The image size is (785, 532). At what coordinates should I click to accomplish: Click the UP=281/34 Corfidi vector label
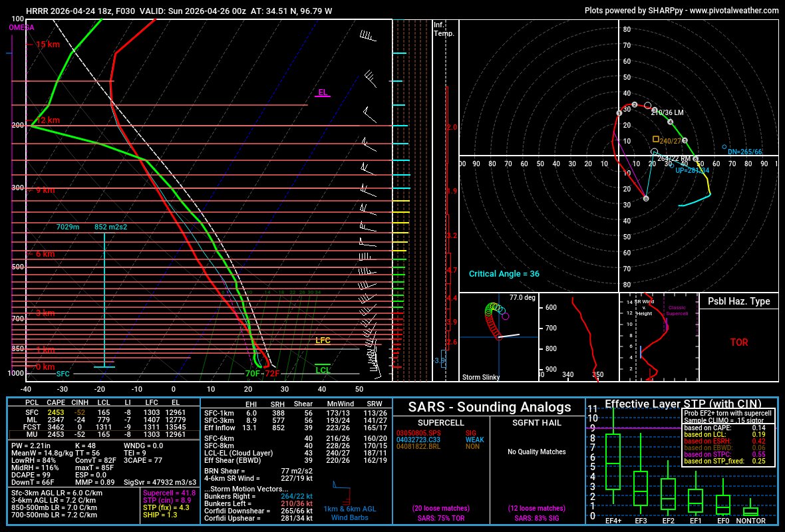click(x=693, y=170)
